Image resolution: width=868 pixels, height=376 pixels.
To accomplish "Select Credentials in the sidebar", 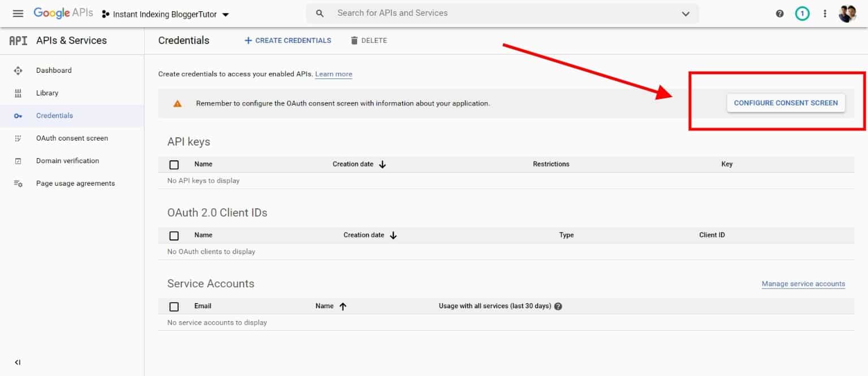I will [x=72, y=116].
